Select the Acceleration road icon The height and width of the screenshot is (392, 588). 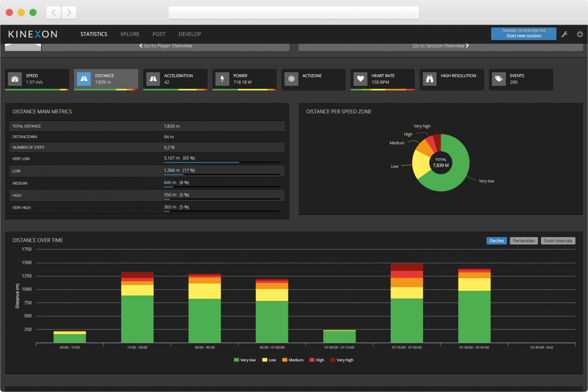tap(153, 79)
